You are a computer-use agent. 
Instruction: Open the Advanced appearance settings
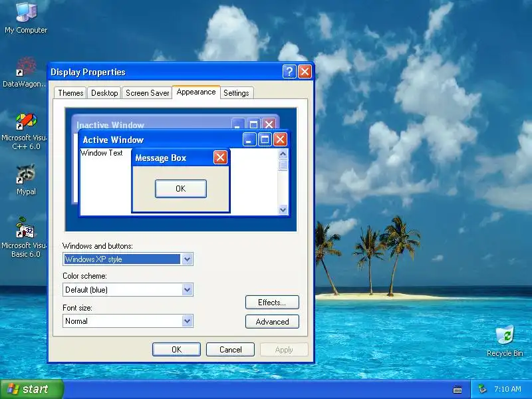[272, 322]
